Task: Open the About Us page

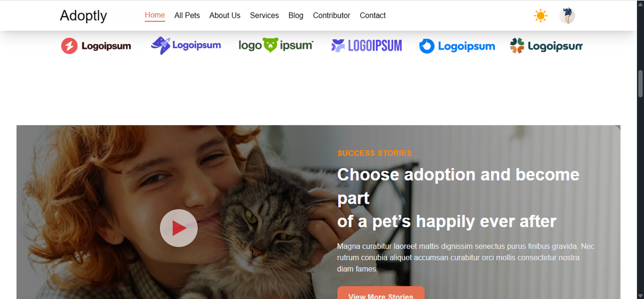Action: coord(225,16)
